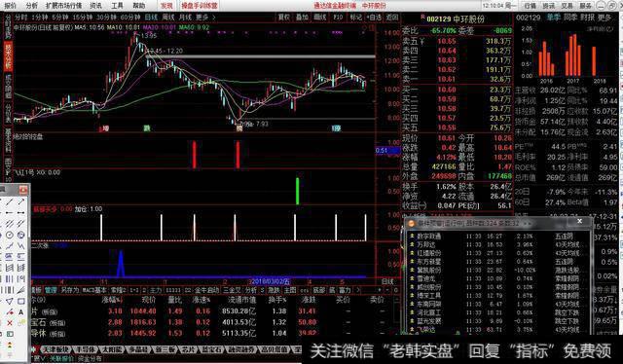Open the 工具 menu
Screen dimensions: 623x364
click(x=117, y=6)
